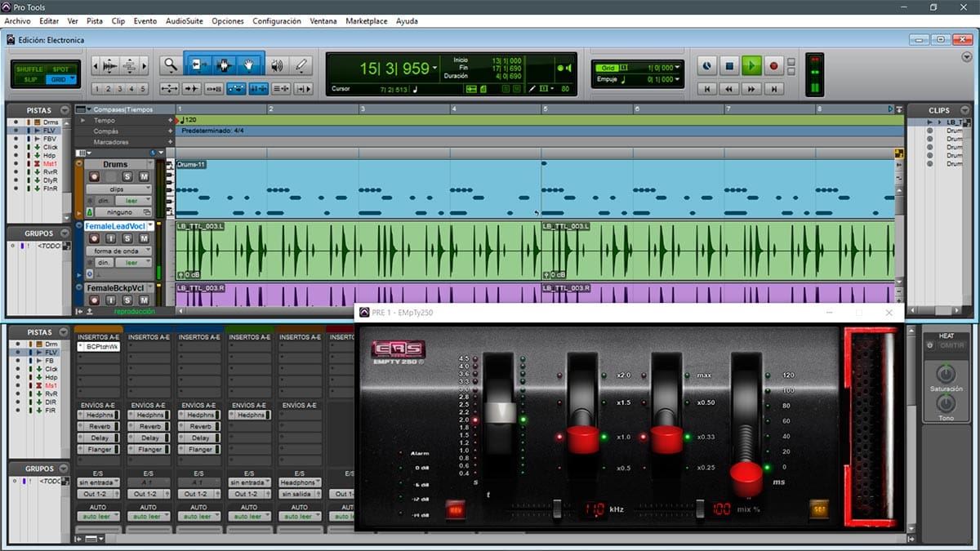
Task: Click the Go to End transport button
Action: (x=774, y=89)
